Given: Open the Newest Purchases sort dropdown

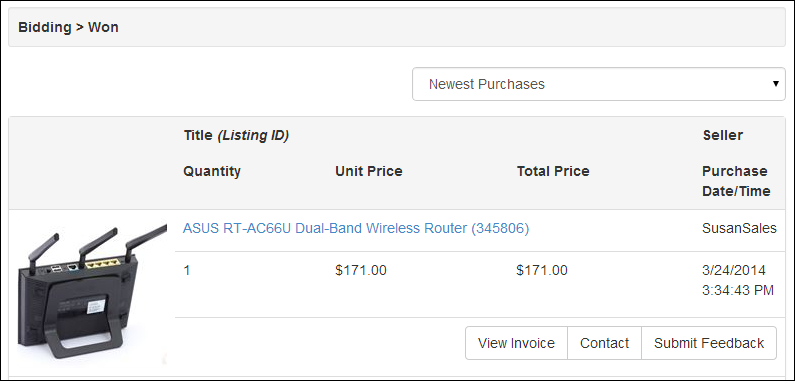Looking at the screenshot, I should pos(599,84).
